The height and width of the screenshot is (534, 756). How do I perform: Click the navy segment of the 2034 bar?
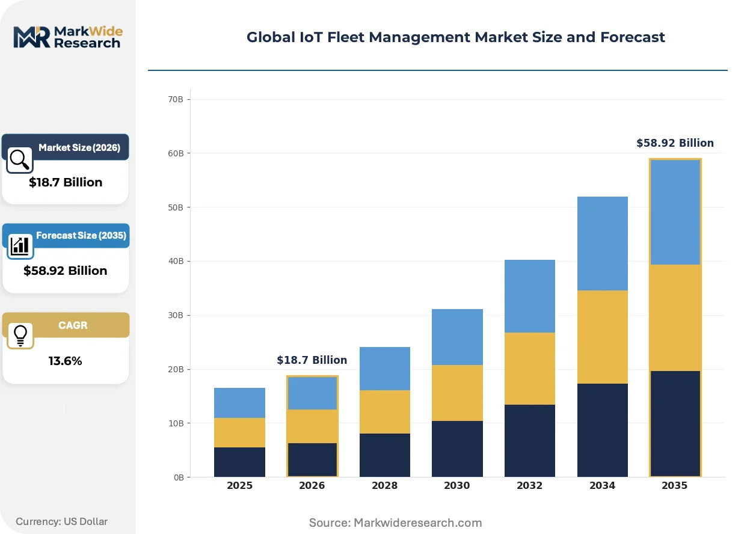tap(603, 431)
